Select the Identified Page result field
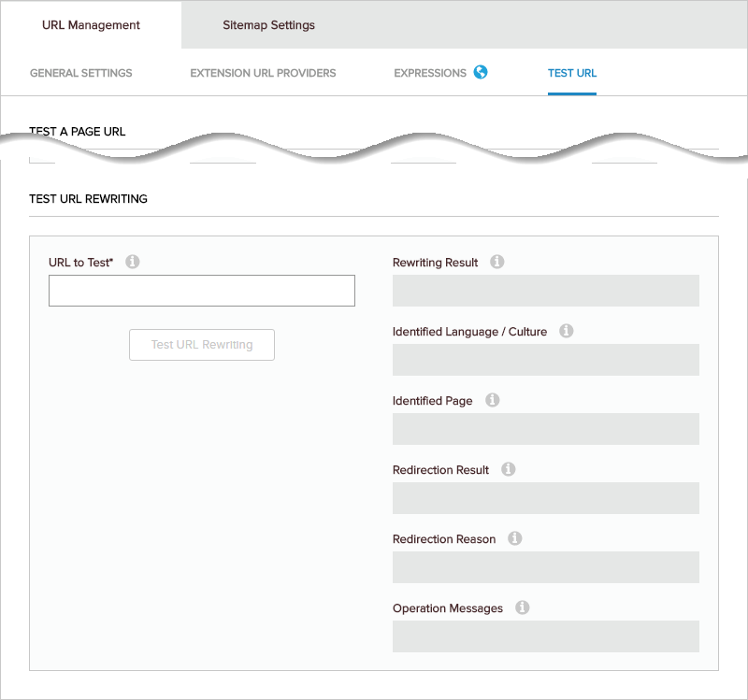 pos(546,428)
